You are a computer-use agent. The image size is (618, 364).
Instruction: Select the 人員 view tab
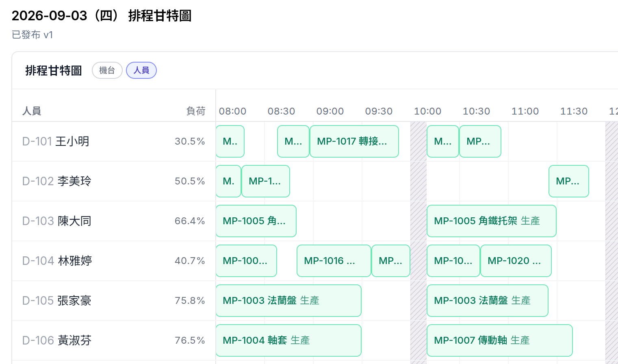(141, 70)
